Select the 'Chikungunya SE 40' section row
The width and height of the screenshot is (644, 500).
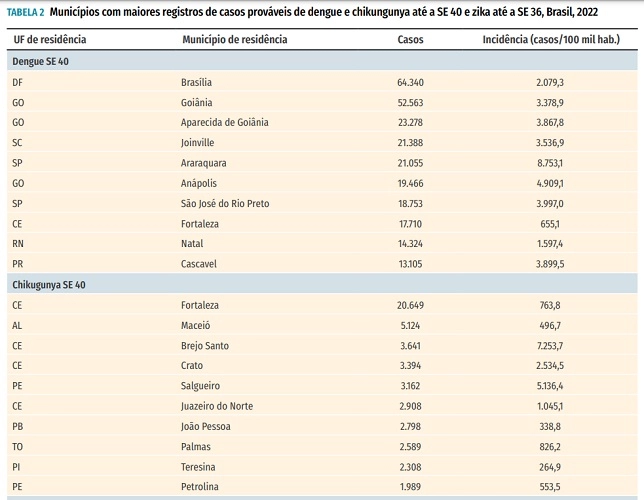point(49,284)
